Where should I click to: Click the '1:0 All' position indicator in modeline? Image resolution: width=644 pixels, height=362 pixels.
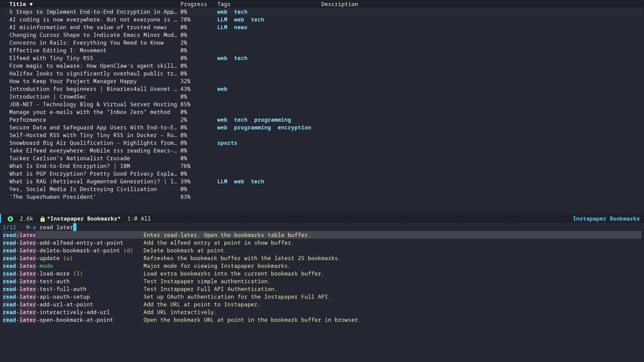tap(139, 219)
